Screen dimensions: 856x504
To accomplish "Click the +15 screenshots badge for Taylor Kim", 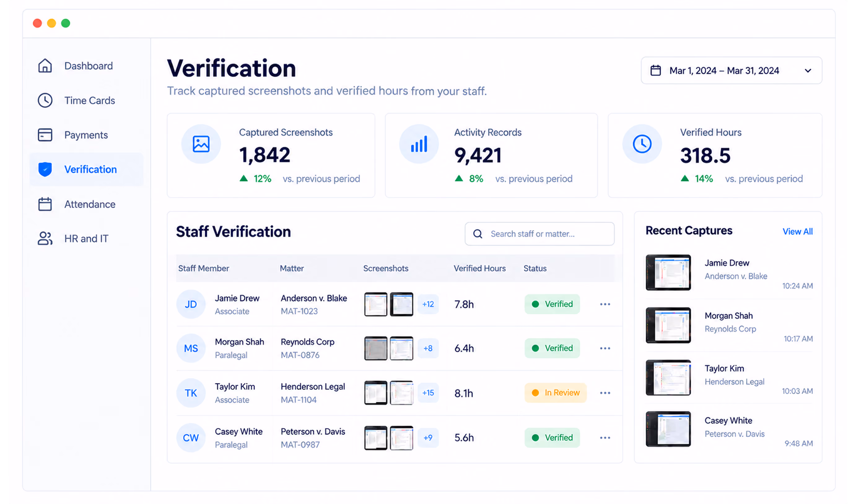I will click(428, 393).
